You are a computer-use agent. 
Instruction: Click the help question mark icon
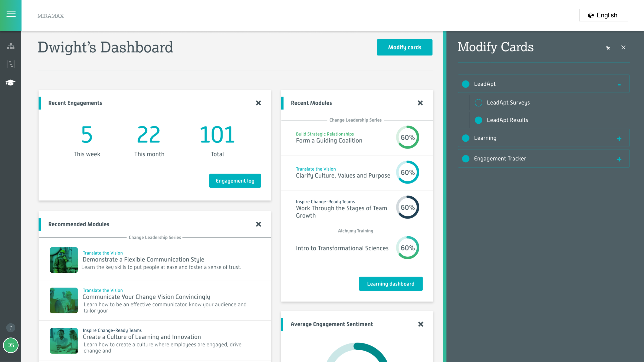click(10, 328)
